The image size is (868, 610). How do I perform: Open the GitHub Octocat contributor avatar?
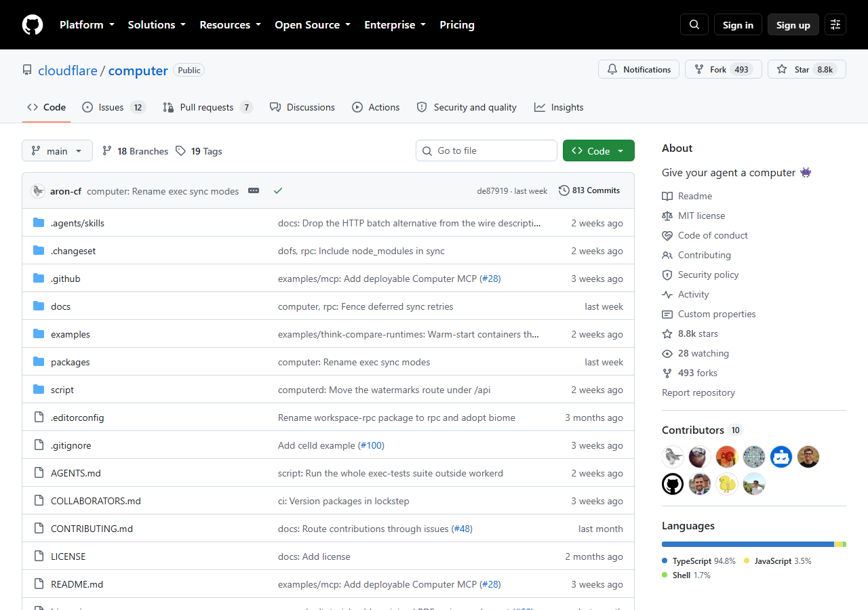click(673, 484)
